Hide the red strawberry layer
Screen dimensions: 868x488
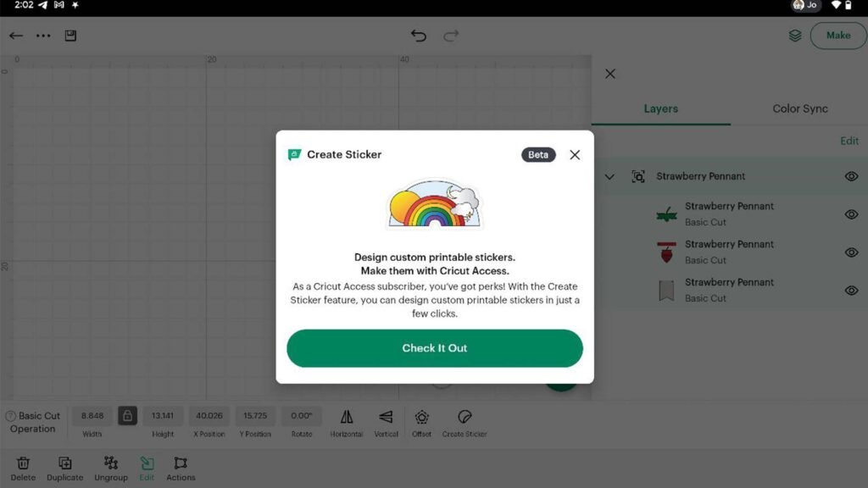coord(851,252)
